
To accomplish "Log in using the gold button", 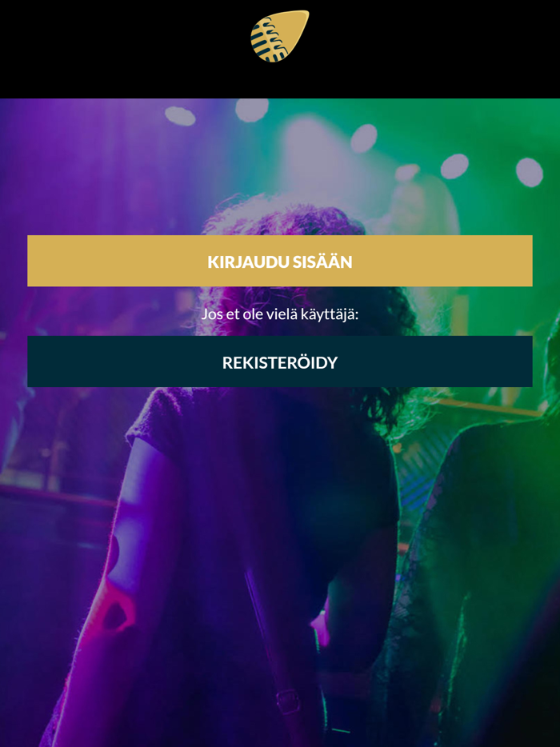I will click(x=280, y=261).
